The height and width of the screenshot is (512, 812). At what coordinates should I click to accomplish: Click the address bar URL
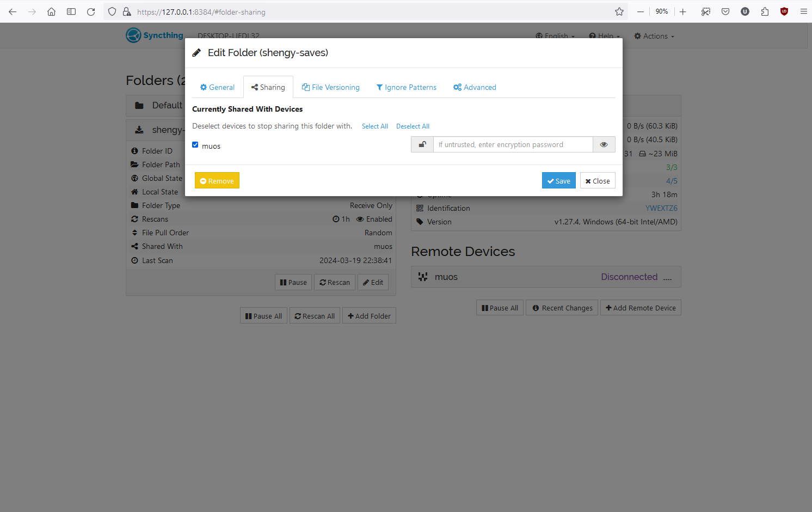point(201,12)
